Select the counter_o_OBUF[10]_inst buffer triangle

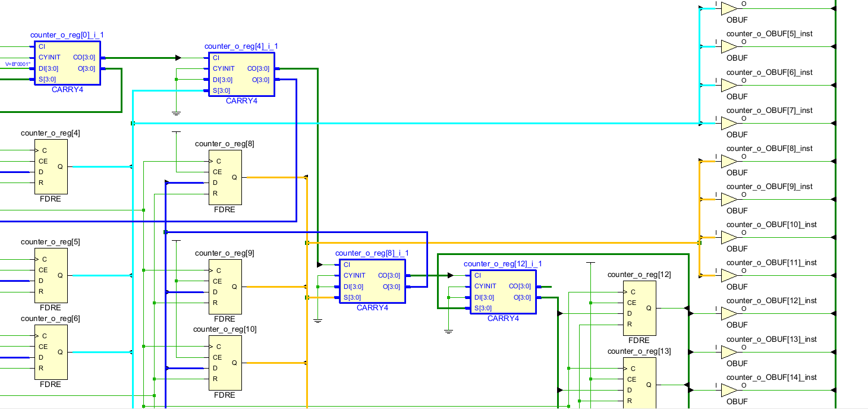point(728,237)
